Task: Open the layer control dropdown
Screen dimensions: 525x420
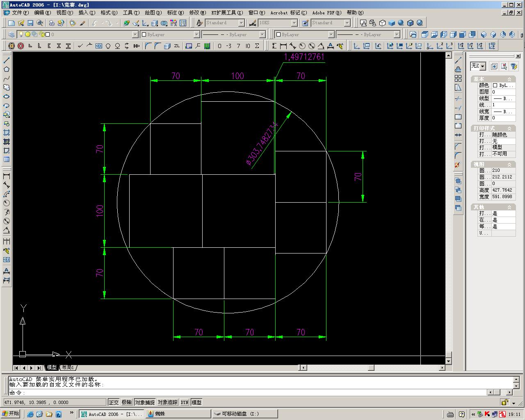Action: click(135, 34)
